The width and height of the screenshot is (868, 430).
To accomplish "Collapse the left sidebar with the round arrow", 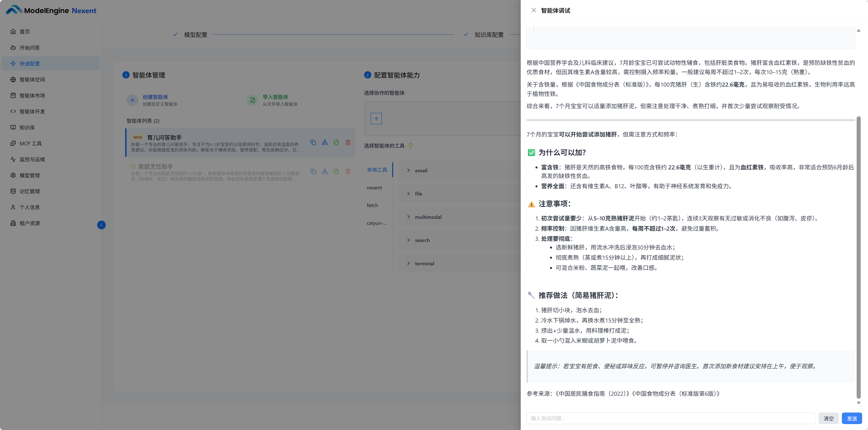I will pyautogui.click(x=101, y=225).
